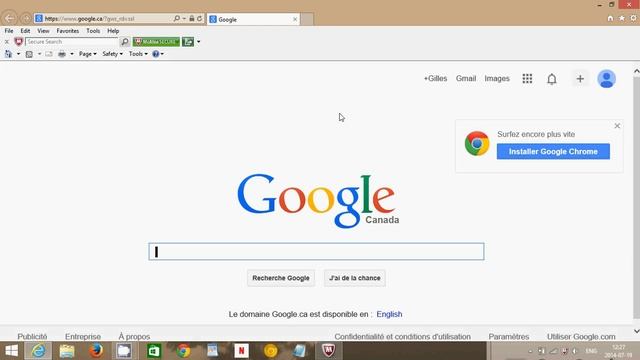
Task: Click the J'ai de la chance button
Action: [x=355, y=278]
